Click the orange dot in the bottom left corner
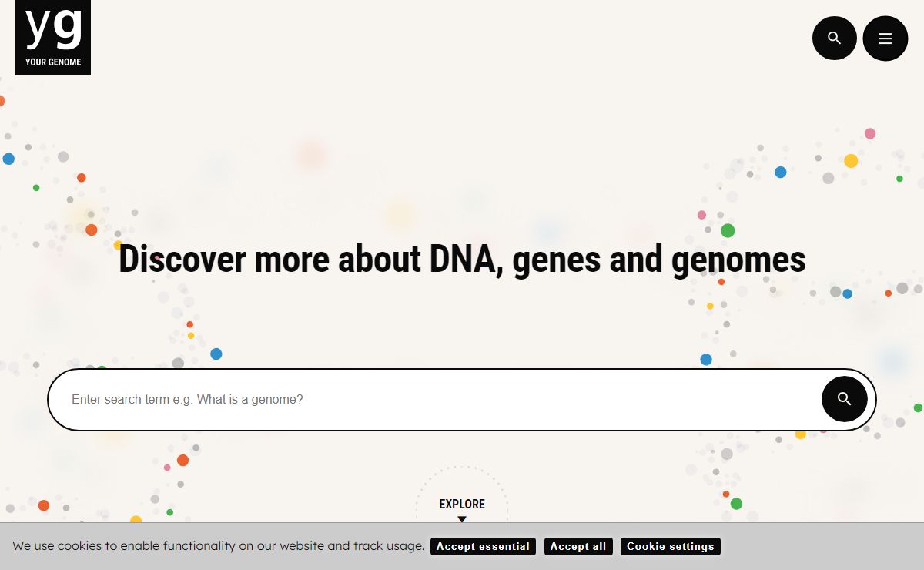 (x=44, y=505)
